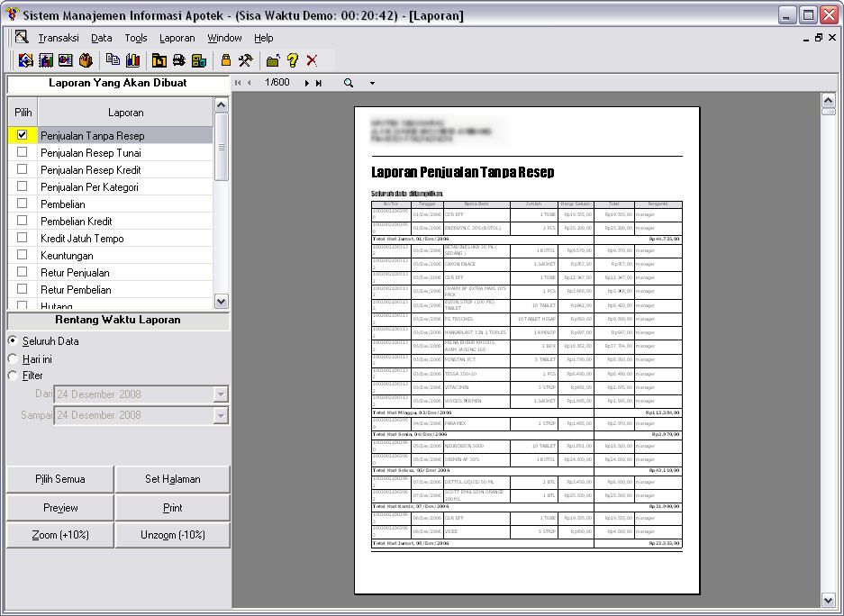Check the Retur Pembelian checkbox

tap(23, 289)
